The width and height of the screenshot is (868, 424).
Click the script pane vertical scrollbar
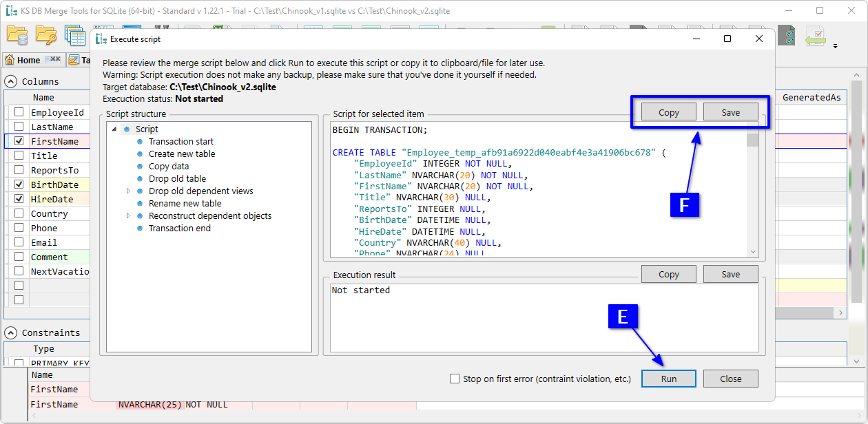pos(752,193)
